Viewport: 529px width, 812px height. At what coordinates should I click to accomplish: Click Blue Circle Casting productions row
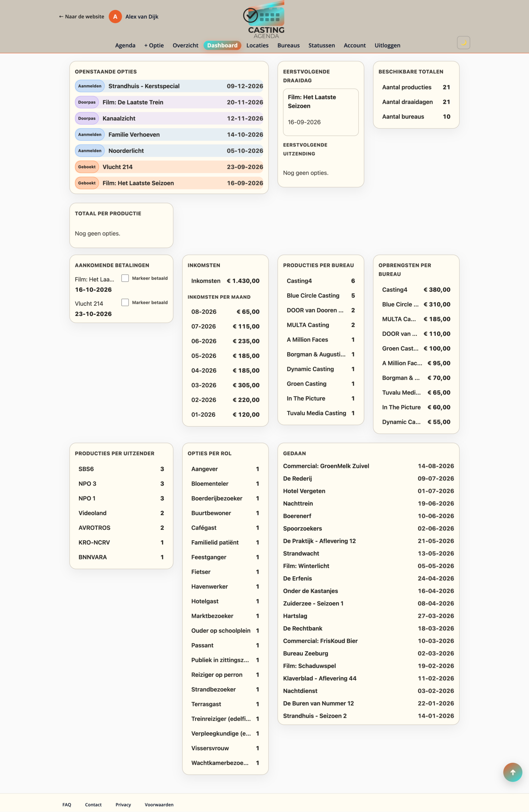coord(321,295)
